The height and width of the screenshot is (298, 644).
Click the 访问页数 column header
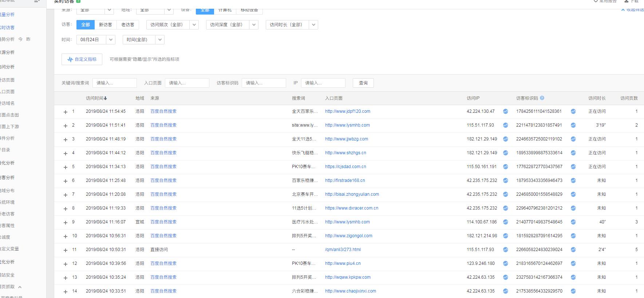coord(629,98)
